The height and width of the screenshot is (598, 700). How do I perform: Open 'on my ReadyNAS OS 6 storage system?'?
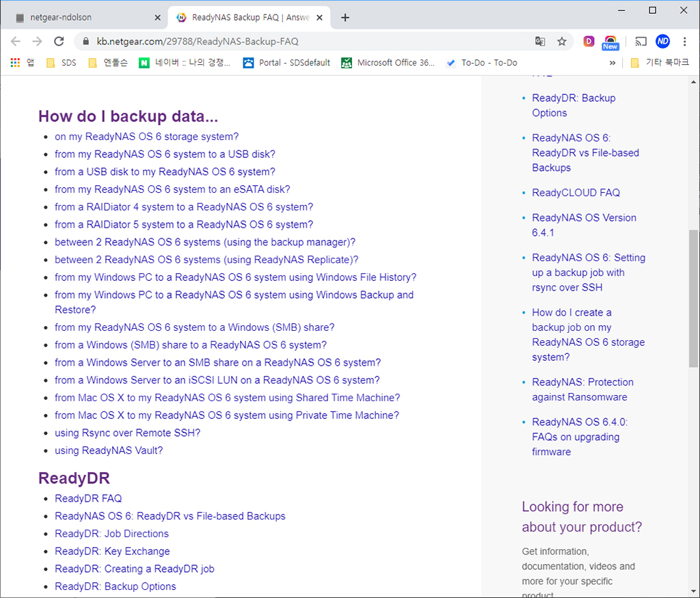pos(146,137)
